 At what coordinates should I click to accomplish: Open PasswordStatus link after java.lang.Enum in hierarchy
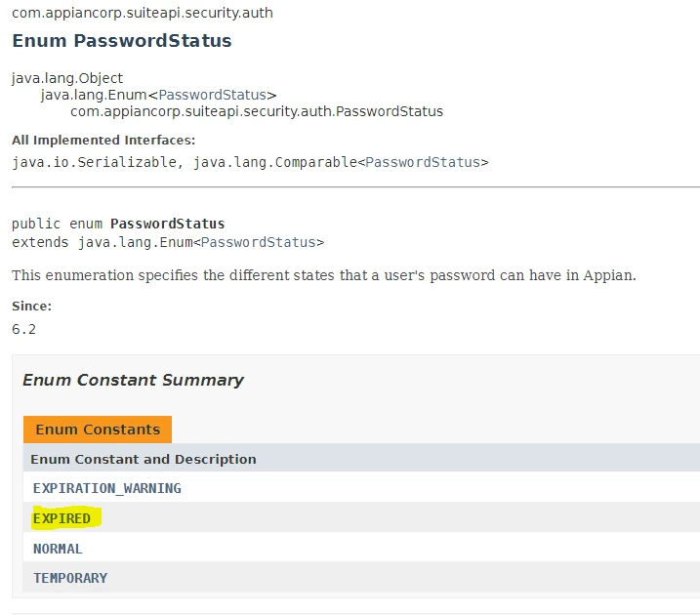pyautogui.click(x=213, y=95)
